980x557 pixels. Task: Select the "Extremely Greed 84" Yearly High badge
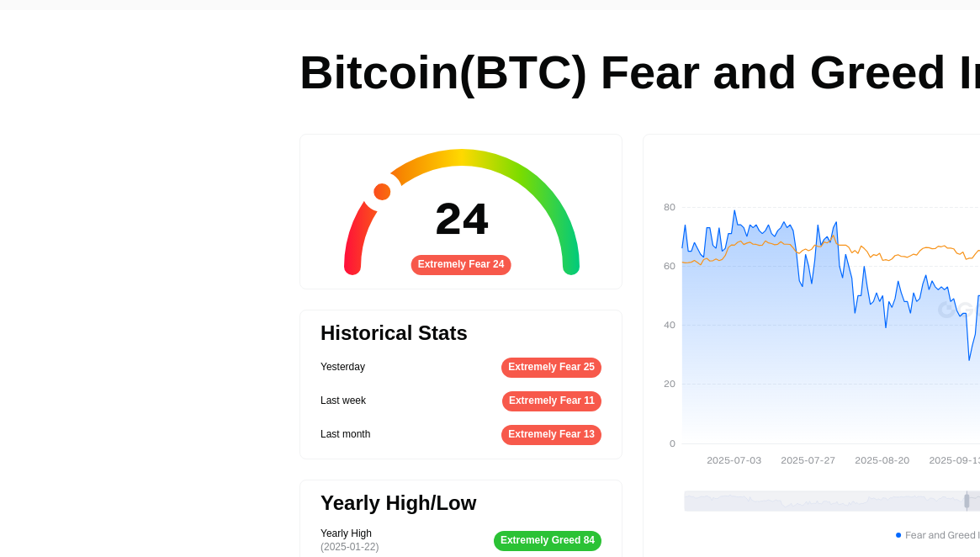[547, 541]
